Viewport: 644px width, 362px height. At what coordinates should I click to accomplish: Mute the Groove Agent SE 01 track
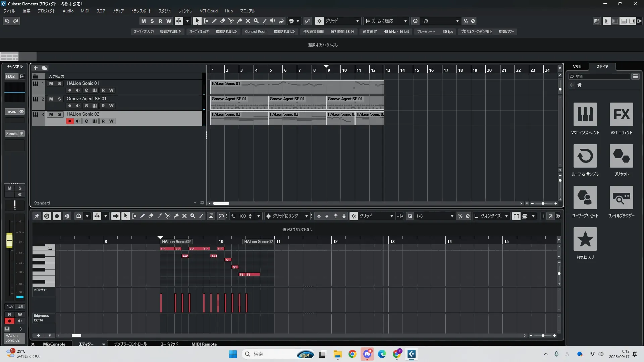[x=51, y=99]
